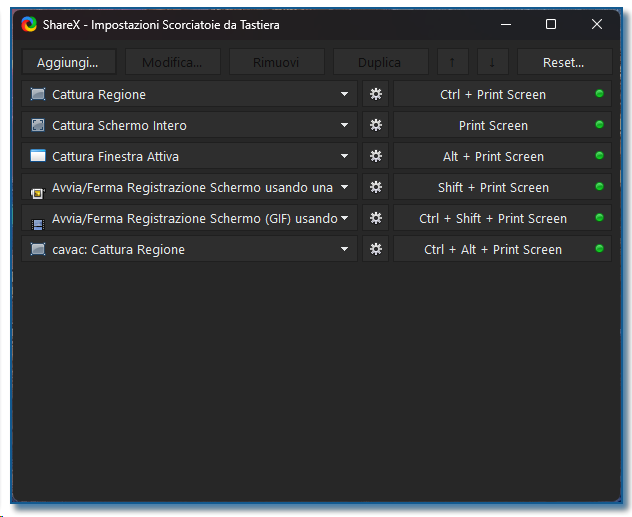
Task: Click the Cattura Schermo Intero task icon
Action: pyautogui.click(x=38, y=125)
